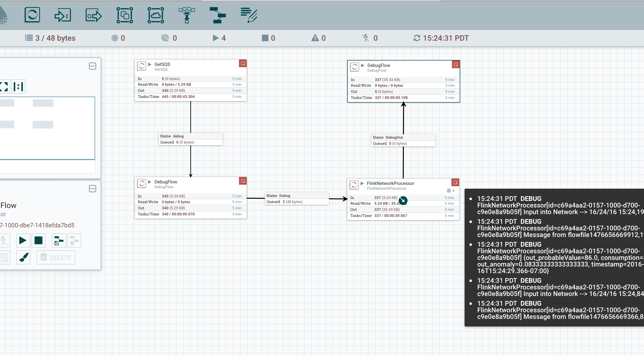Open bulletin icon on FlinkNetworkProcessor
The width and height of the screenshot is (644, 356).
tap(455, 182)
